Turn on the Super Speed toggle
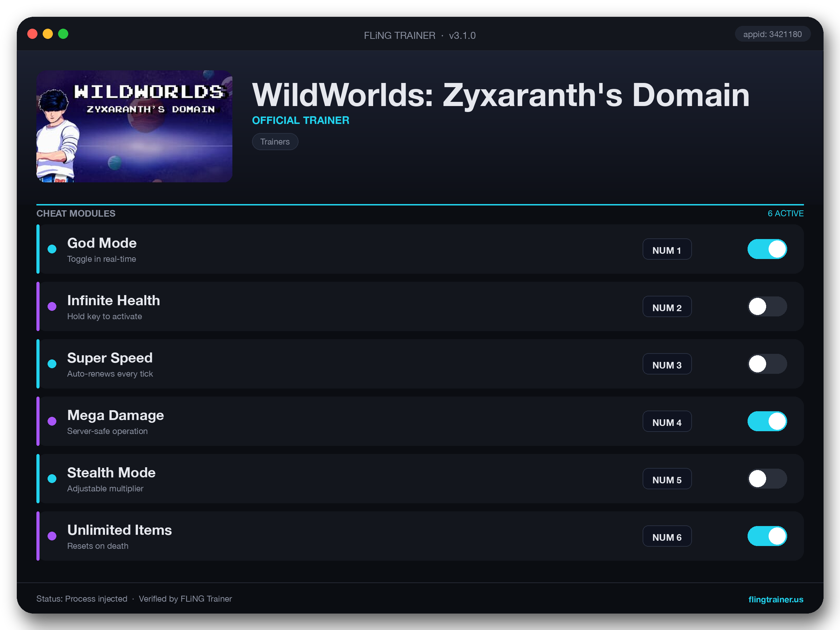The image size is (840, 630). click(767, 364)
